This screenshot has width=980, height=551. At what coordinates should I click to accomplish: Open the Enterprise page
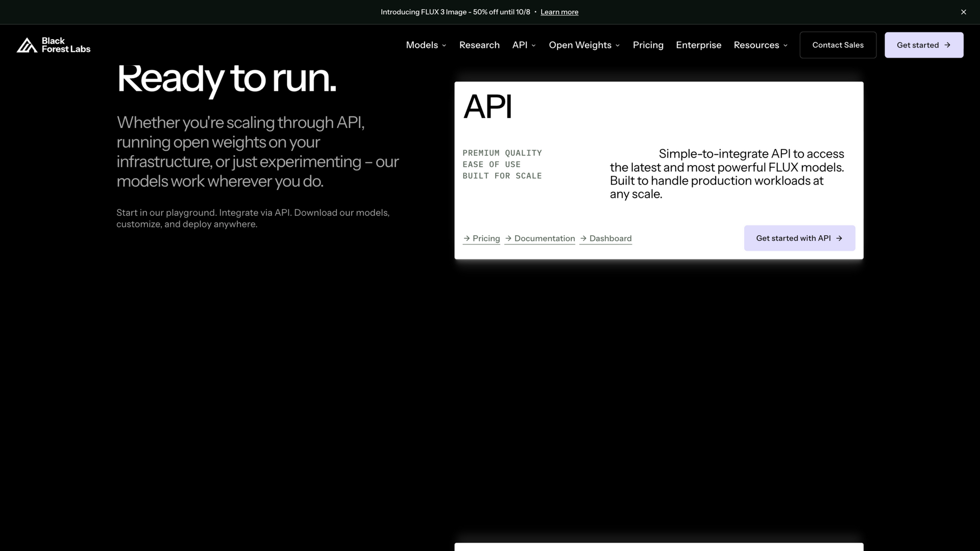pos(698,45)
